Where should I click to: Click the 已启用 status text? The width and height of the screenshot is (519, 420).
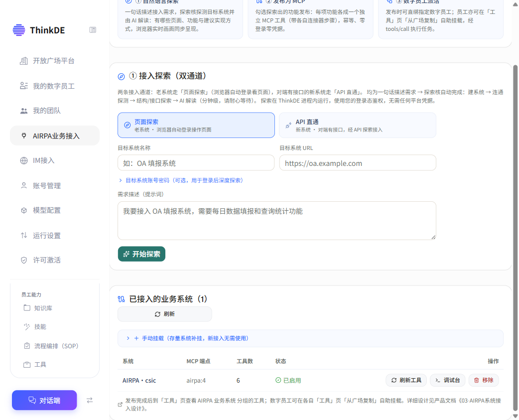tap(292, 381)
